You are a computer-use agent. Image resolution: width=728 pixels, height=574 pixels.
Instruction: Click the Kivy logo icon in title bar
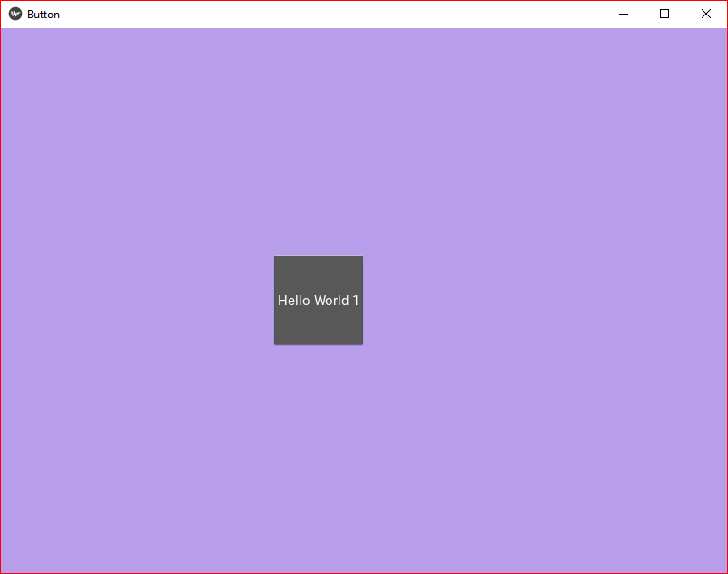(x=15, y=14)
